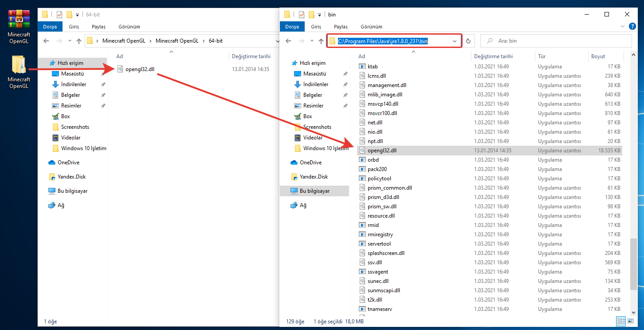Open the address bar history dropdown
The width and height of the screenshot is (644, 330).
(x=455, y=41)
